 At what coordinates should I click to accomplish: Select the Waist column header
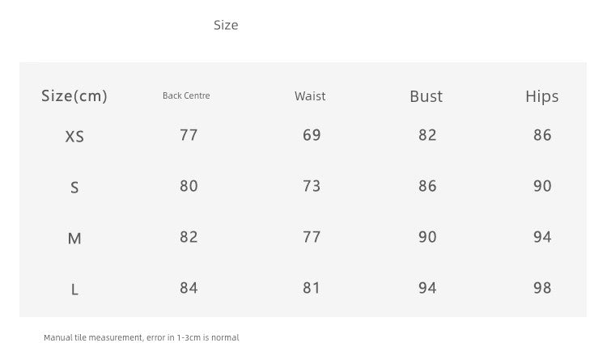pos(310,96)
